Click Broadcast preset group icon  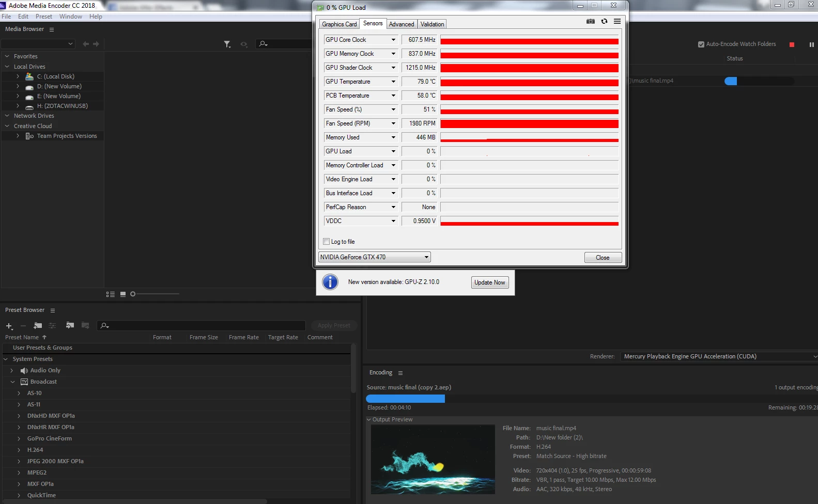pyautogui.click(x=24, y=382)
